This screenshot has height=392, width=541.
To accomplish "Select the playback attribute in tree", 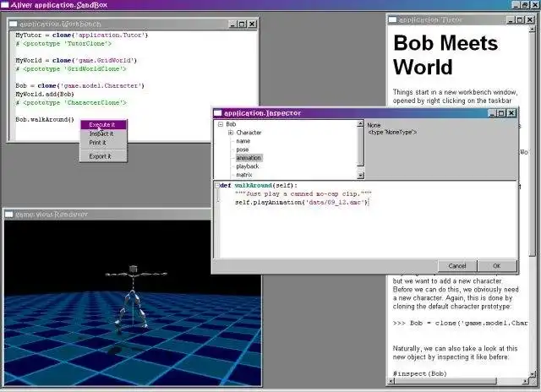I will 248,166.
